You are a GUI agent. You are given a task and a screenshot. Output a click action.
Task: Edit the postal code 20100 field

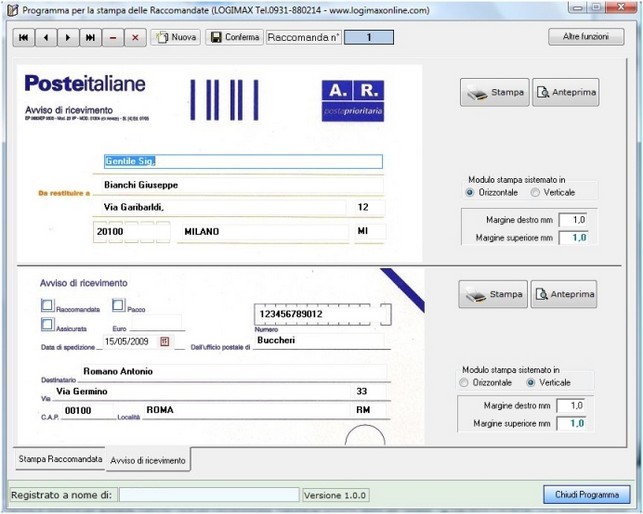point(132,232)
